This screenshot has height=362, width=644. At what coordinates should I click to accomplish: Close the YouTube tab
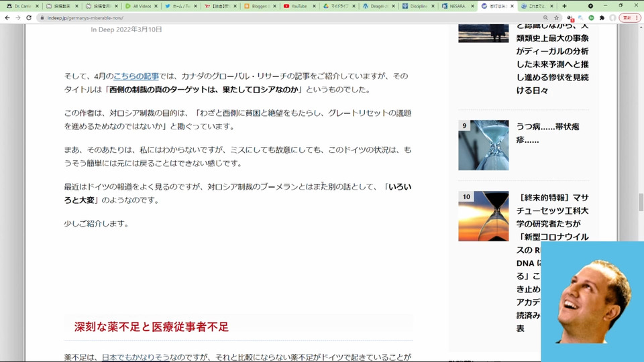(314, 6)
